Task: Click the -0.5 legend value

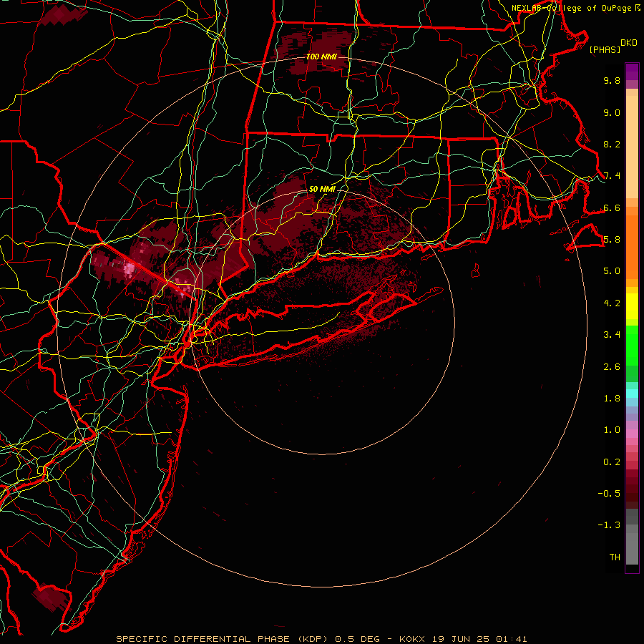Action: (x=609, y=494)
